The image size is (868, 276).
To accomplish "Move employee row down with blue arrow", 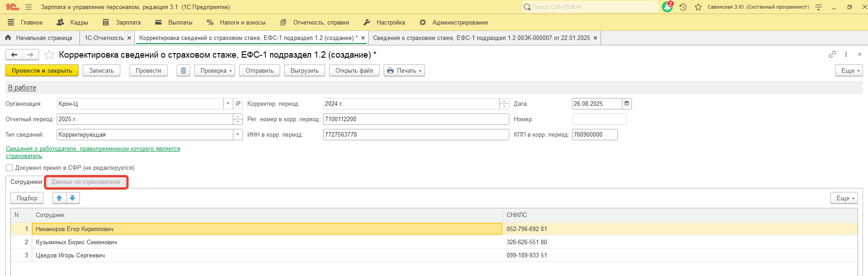I will [73, 198].
